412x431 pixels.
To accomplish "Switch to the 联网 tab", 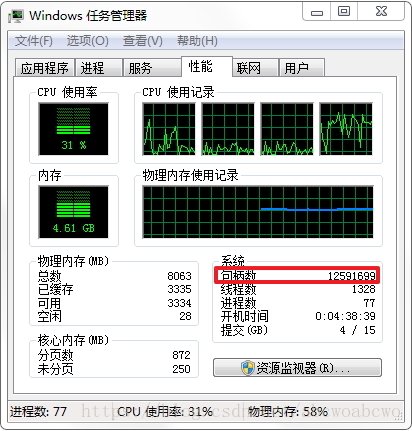I will (255, 68).
